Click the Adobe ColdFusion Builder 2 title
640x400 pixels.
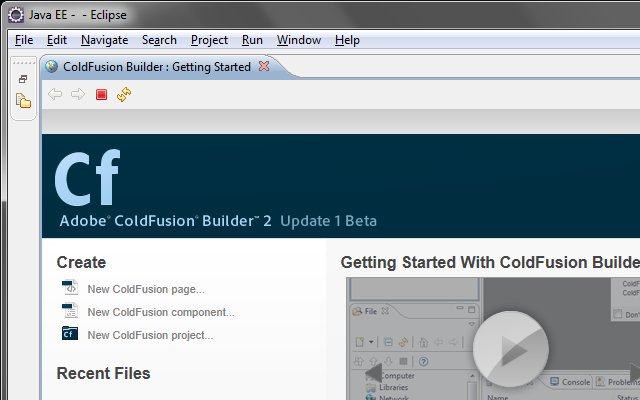(x=165, y=221)
